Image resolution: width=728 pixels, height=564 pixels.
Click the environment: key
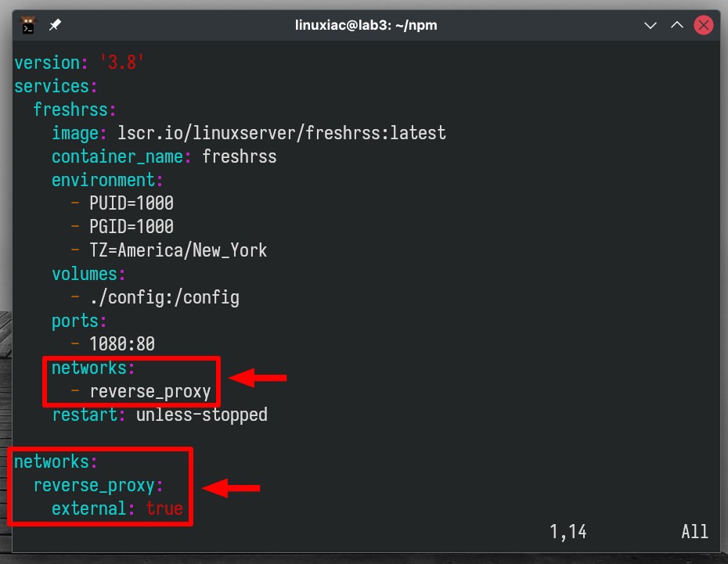[x=107, y=180]
